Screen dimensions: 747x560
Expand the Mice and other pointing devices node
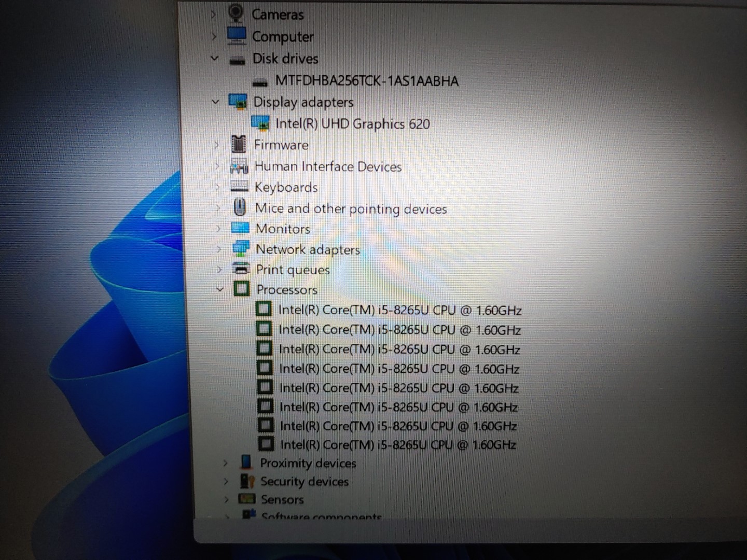tap(218, 208)
